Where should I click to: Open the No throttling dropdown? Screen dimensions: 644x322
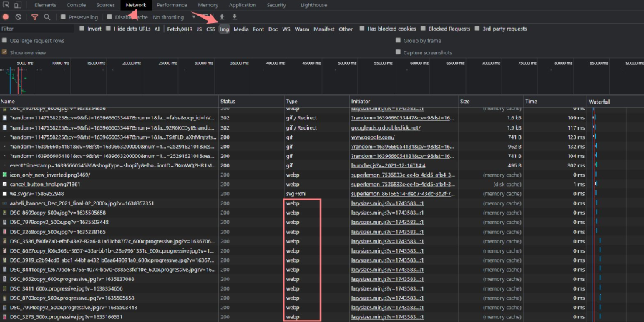click(x=172, y=16)
